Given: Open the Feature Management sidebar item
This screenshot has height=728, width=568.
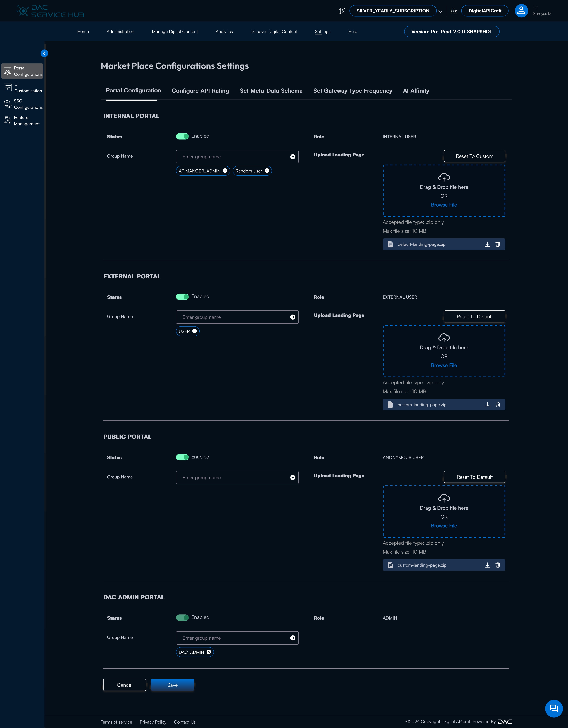Looking at the screenshot, I should point(22,120).
